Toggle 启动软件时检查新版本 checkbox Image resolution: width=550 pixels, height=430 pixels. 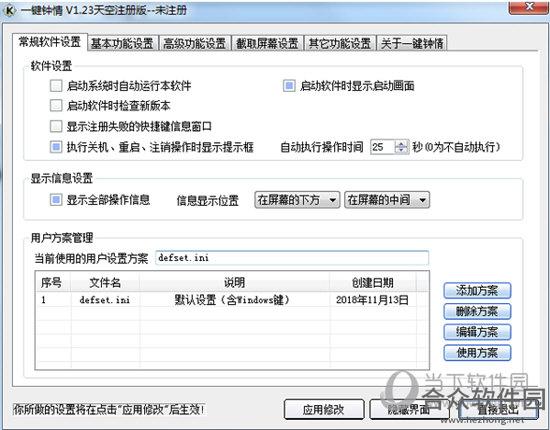pyautogui.click(x=56, y=106)
